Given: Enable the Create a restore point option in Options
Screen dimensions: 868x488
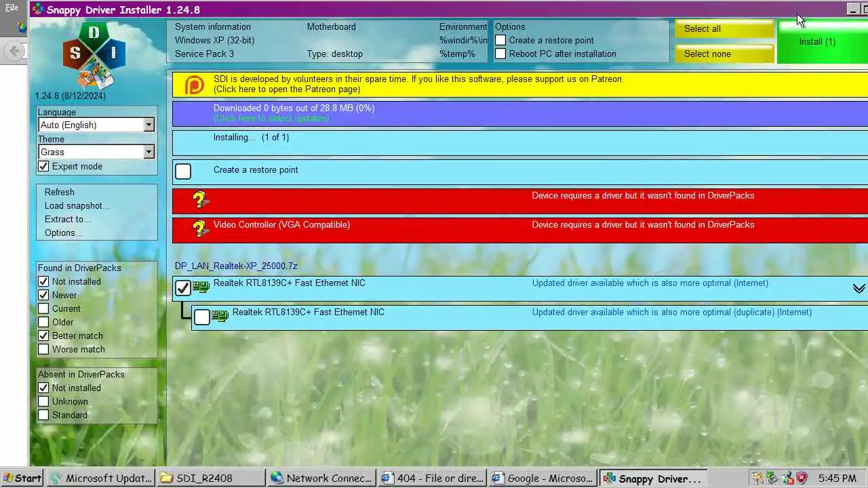Looking at the screenshot, I should [x=500, y=40].
